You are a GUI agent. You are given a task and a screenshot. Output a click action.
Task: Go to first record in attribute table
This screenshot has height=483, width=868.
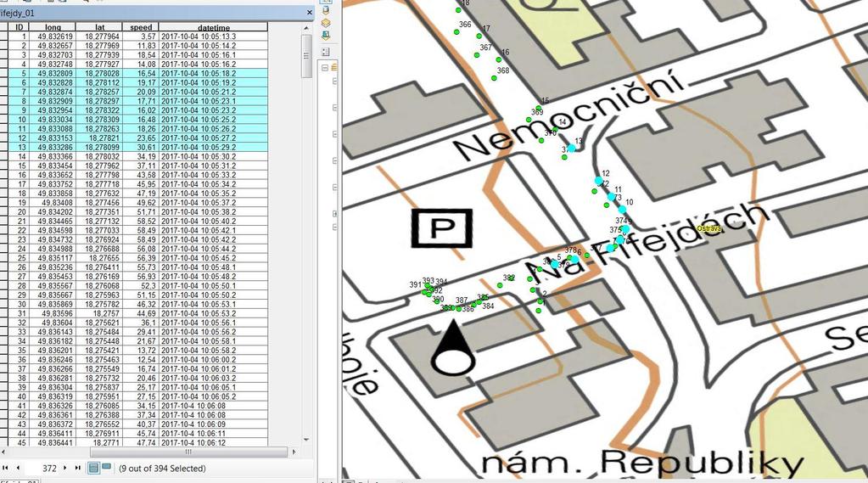point(6,468)
